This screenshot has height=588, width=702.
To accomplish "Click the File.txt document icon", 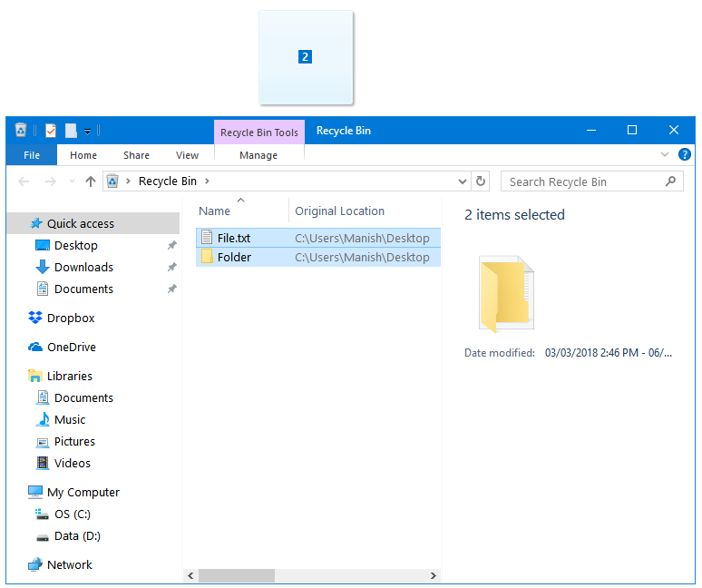I will [x=207, y=238].
